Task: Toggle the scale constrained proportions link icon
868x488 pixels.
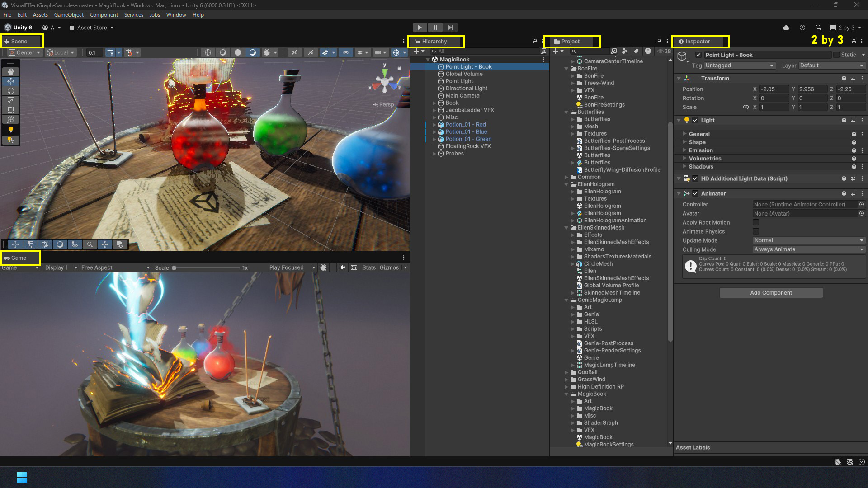Action: [745, 107]
